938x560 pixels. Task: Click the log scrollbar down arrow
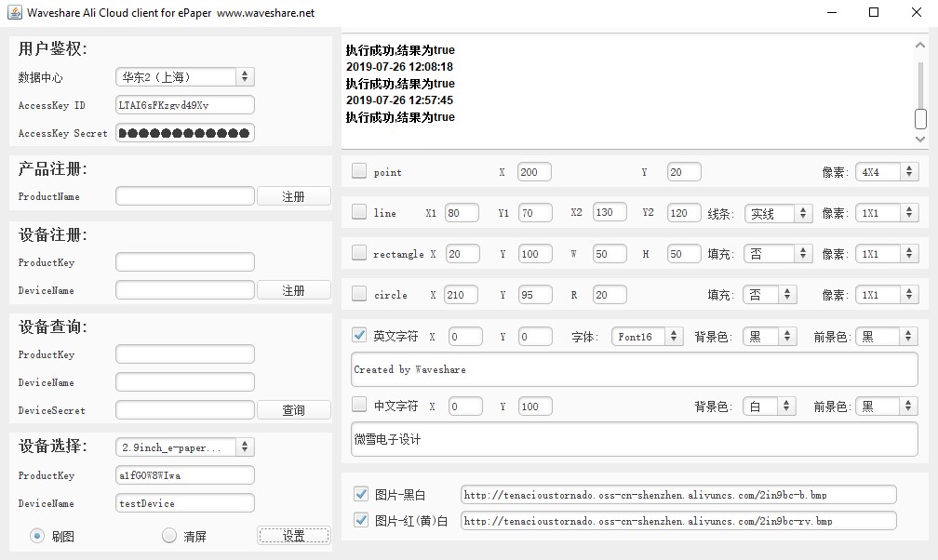[x=920, y=139]
